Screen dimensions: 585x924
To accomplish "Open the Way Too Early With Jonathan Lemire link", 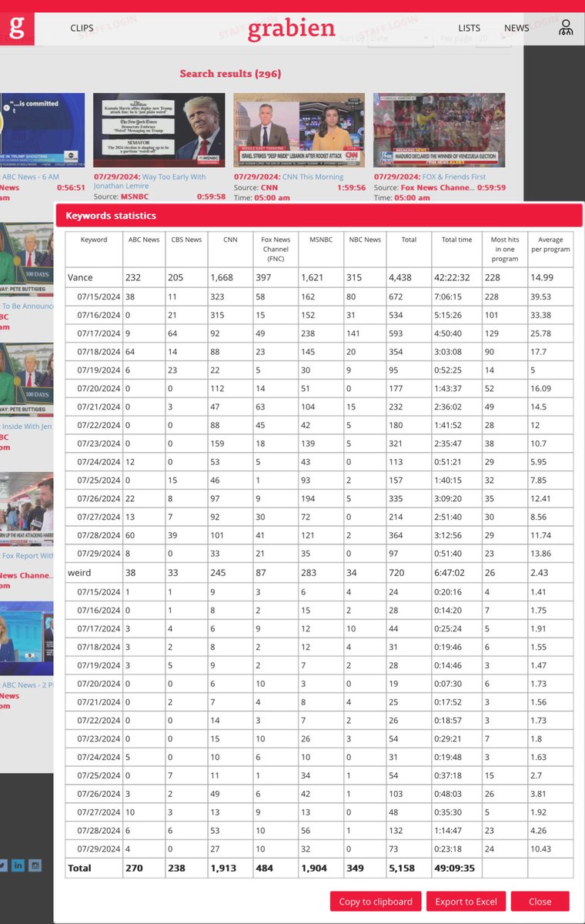I will 149,182.
